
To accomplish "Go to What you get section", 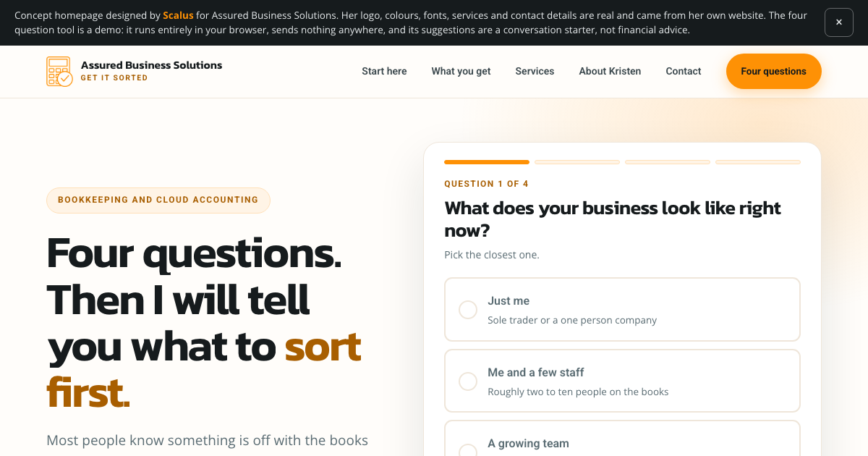I will click(x=461, y=71).
